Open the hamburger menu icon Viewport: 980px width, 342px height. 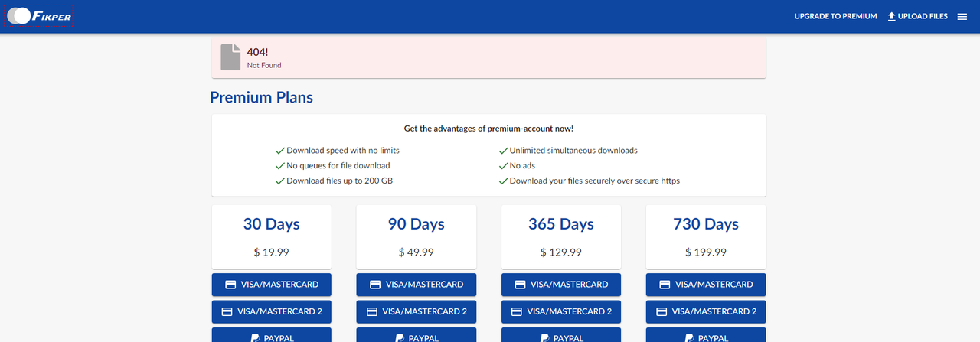pos(962,16)
